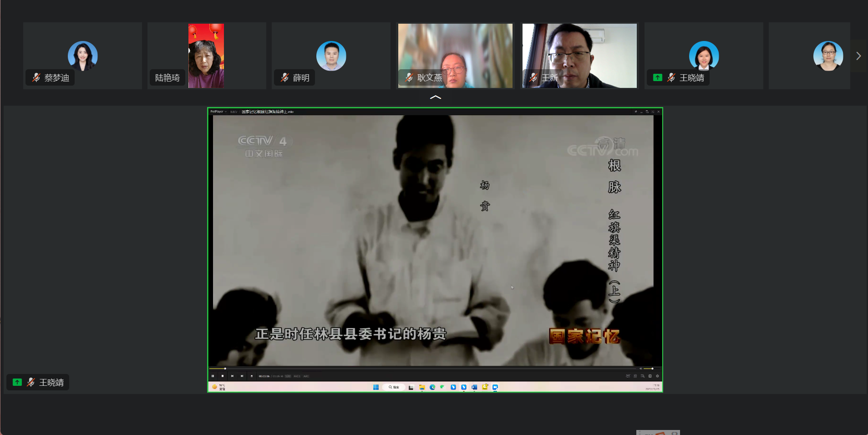Open PotPlayer icon in the shared taskbar
The height and width of the screenshot is (435, 868).
point(485,387)
